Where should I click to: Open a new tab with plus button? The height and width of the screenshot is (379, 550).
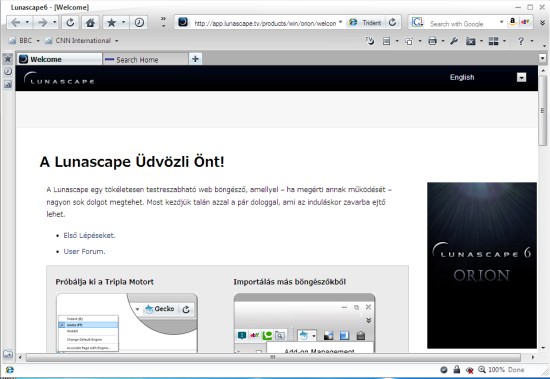click(x=195, y=59)
